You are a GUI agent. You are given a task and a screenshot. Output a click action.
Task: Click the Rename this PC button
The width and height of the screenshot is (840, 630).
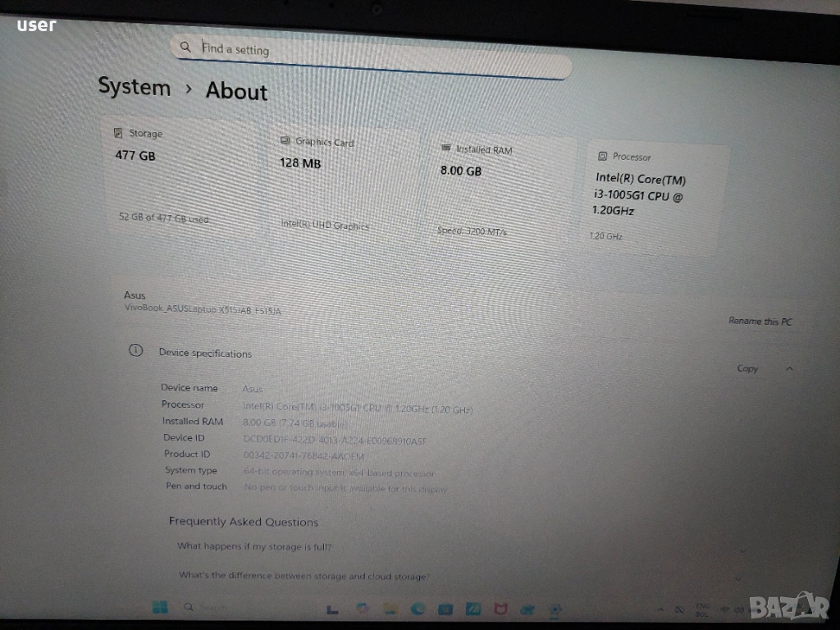[x=760, y=322]
